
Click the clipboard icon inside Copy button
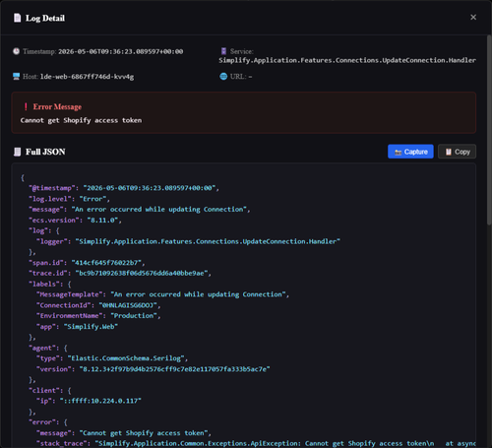coord(448,152)
